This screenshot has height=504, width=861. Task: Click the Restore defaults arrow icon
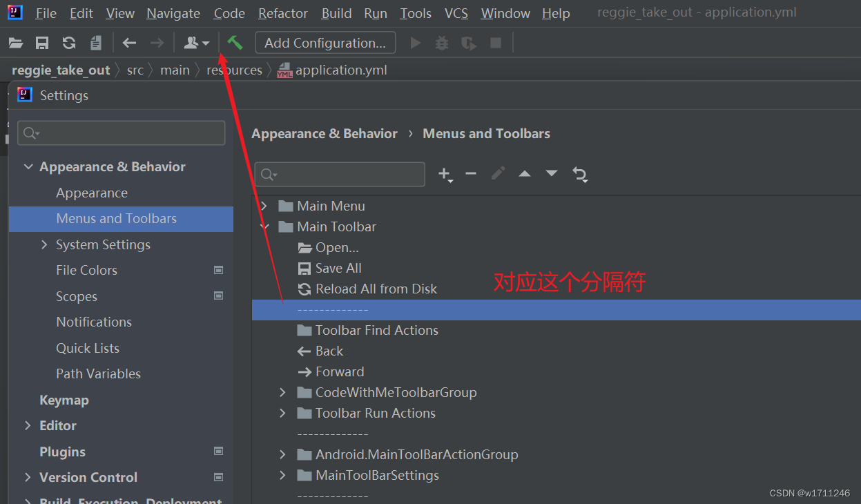click(580, 175)
